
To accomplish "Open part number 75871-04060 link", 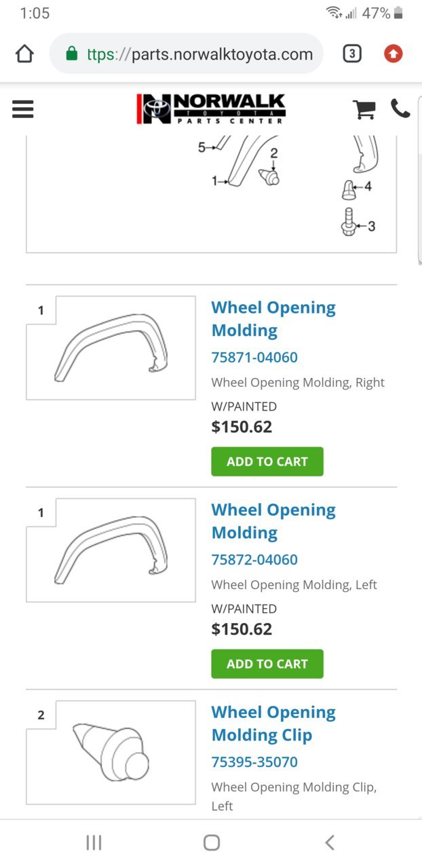I will tap(254, 357).
